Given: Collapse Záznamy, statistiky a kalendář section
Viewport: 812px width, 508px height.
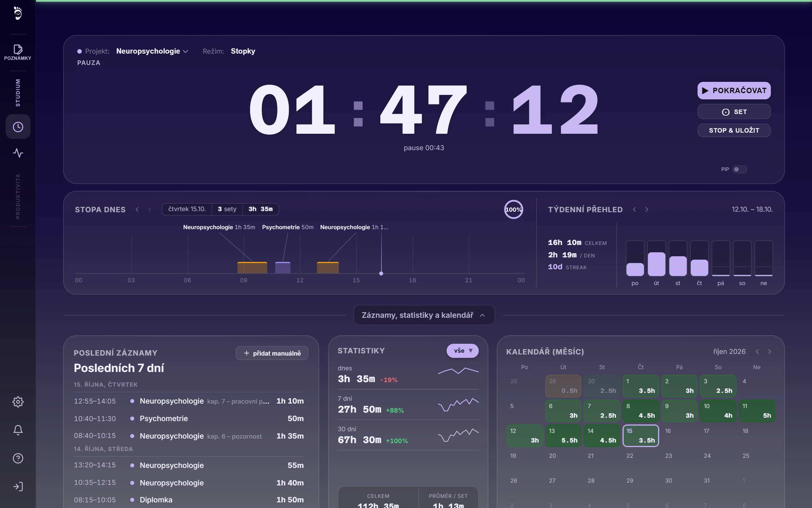Looking at the screenshot, I should tap(424, 315).
